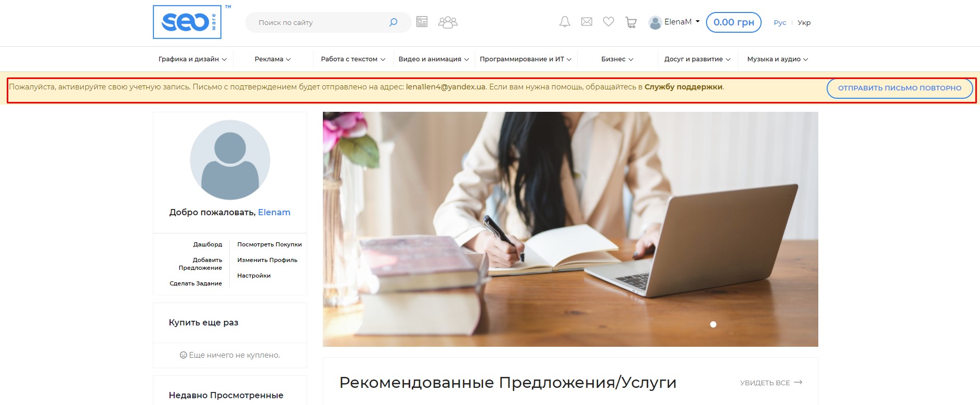Screen dimensions: 980x405
Task: Open the news feed icon
Action: click(422, 22)
